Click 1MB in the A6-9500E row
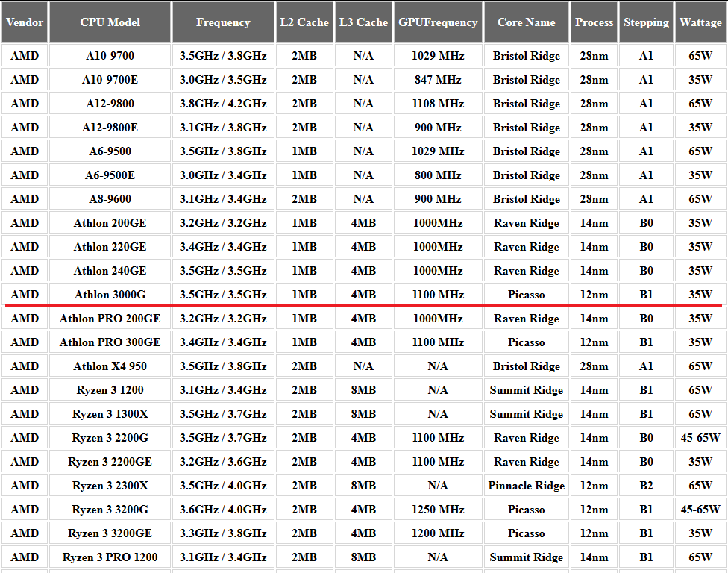 pyautogui.click(x=304, y=175)
